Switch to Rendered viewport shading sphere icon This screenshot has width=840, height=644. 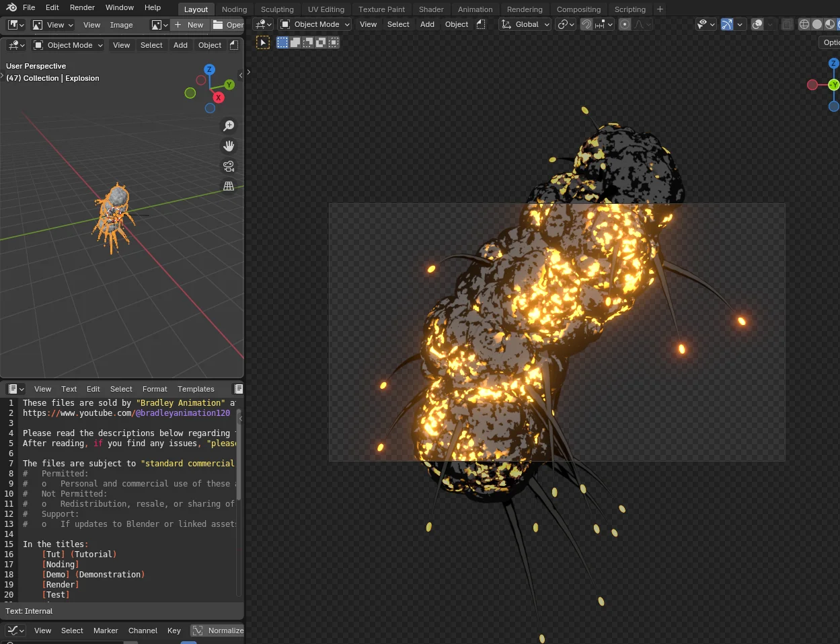[x=838, y=25]
